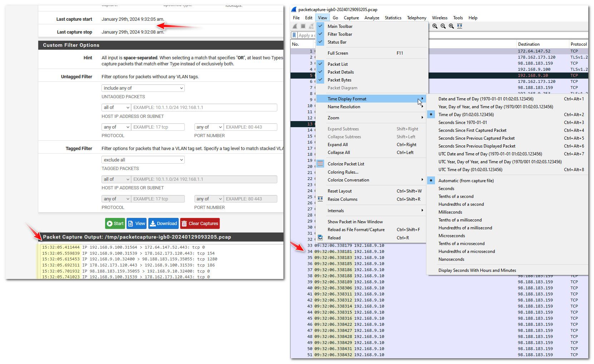Expand the Colorize Conversation submenu
Screen dimensions: 594x364
tap(372, 180)
